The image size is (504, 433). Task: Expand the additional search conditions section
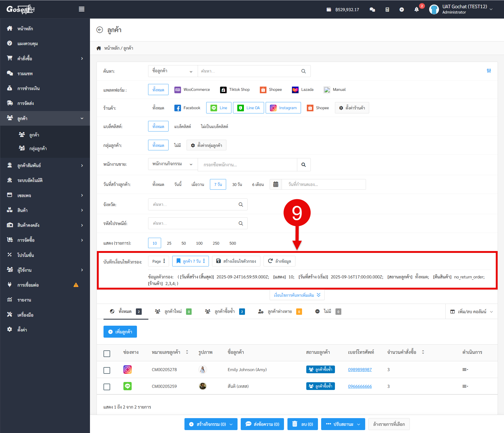(x=297, y=295)
